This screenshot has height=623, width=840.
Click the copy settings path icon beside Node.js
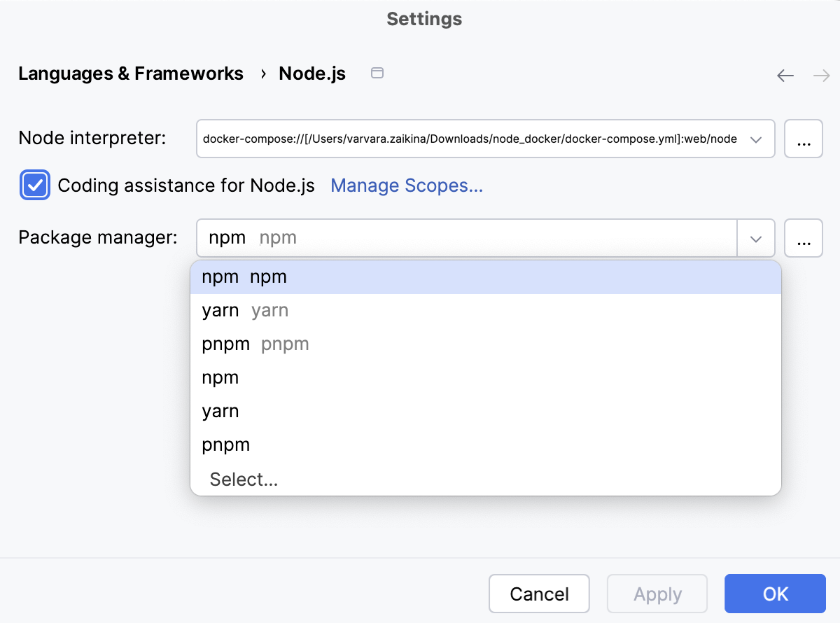[377, 72]
